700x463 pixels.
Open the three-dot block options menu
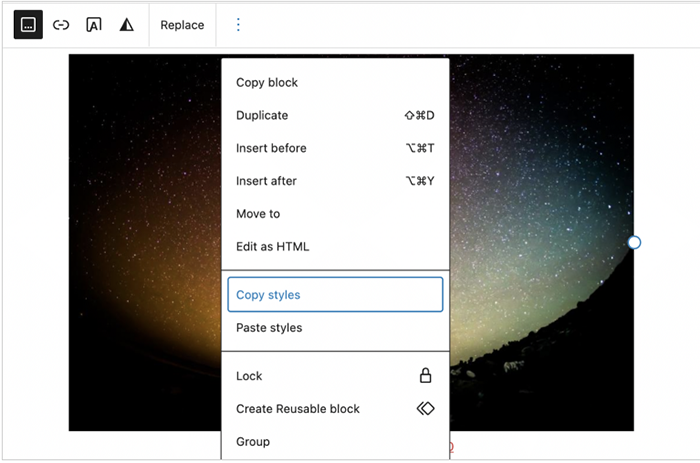238,25
